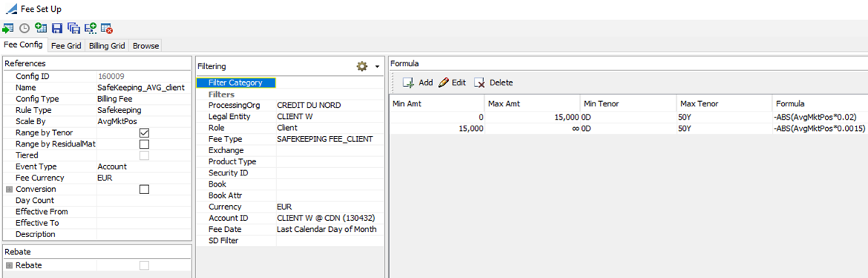Click the clock history icon in toolbar
The image size is (868, 278).
pos(25,28)
